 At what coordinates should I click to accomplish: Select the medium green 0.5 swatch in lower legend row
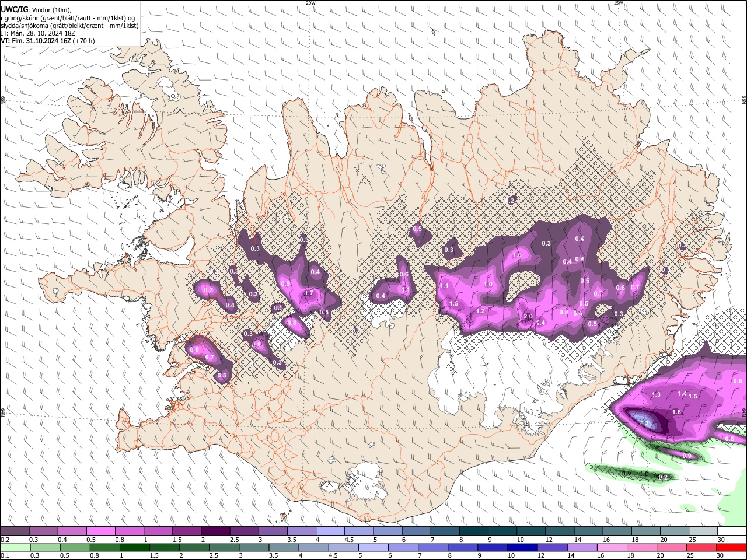[x=75, y=548]
